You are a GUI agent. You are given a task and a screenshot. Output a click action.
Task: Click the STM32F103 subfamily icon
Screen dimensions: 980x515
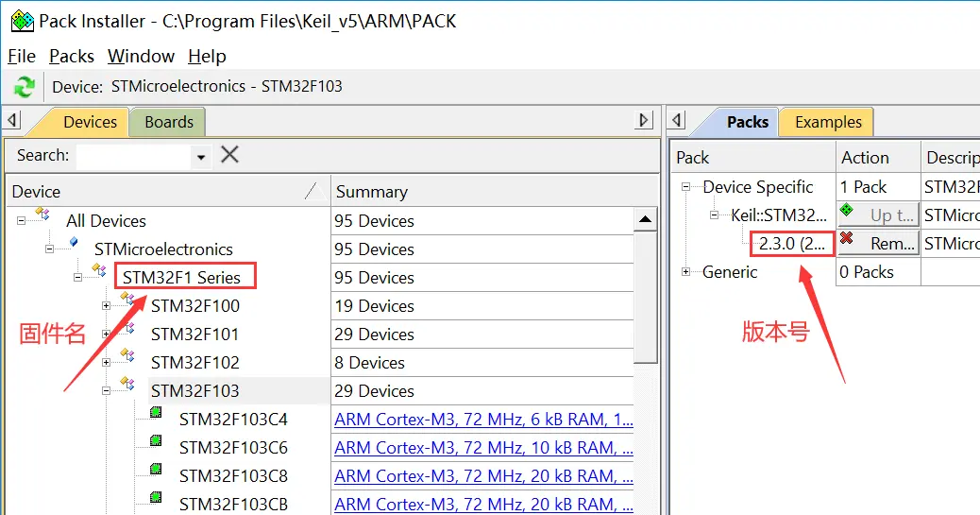click(x=127, y=384)
